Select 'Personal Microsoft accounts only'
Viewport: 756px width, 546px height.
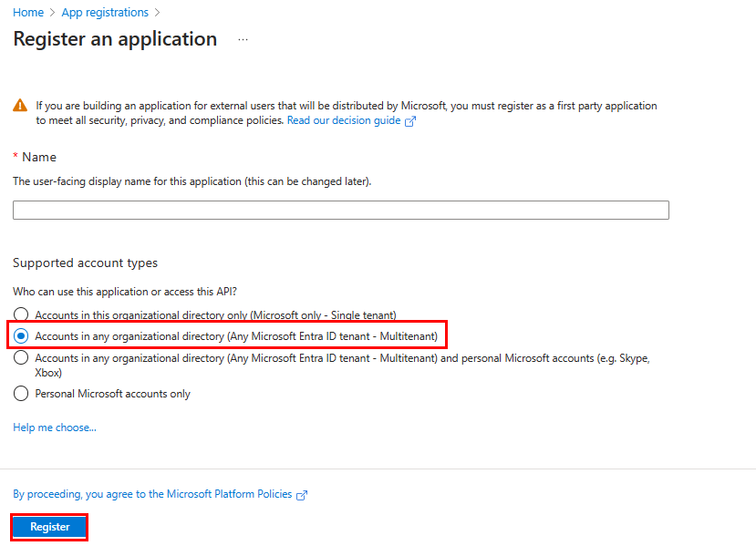coord(20,393)
